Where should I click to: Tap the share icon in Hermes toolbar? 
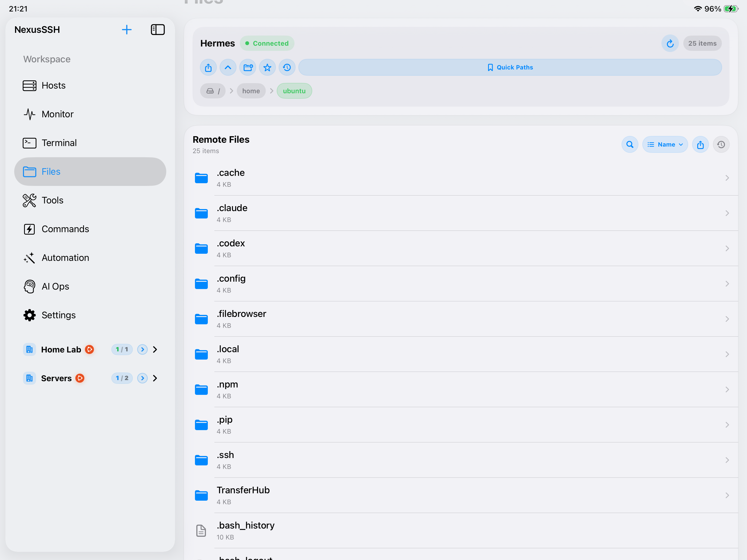(208, 68)
